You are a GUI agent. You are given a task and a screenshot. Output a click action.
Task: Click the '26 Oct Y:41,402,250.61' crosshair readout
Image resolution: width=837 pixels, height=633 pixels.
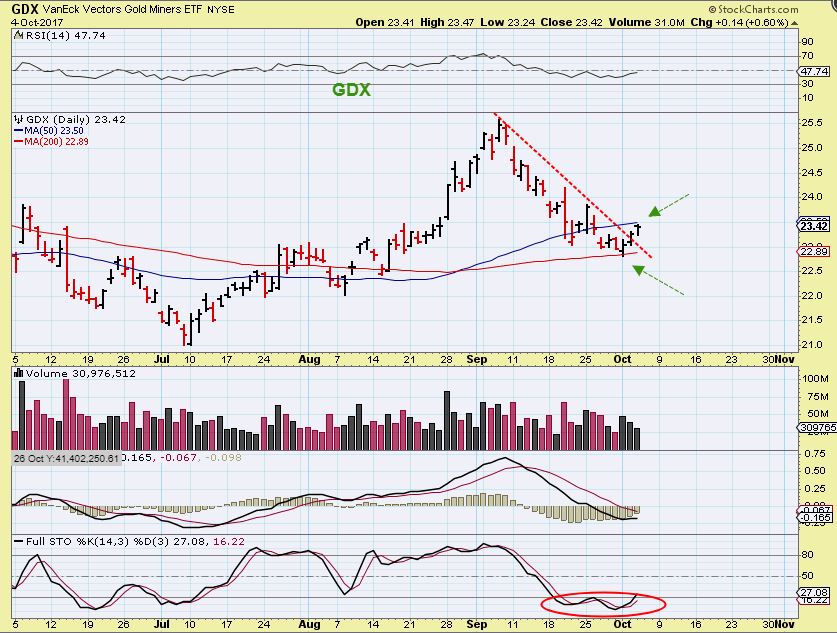[x=66, y=458]
